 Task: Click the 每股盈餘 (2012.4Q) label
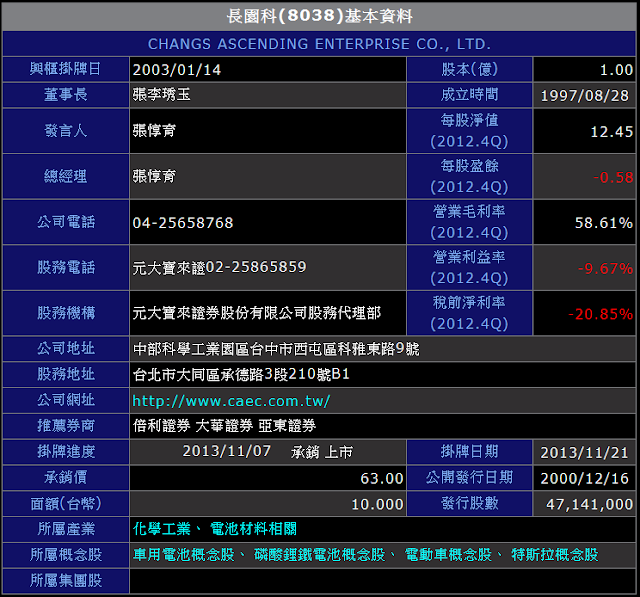[469, 177]
